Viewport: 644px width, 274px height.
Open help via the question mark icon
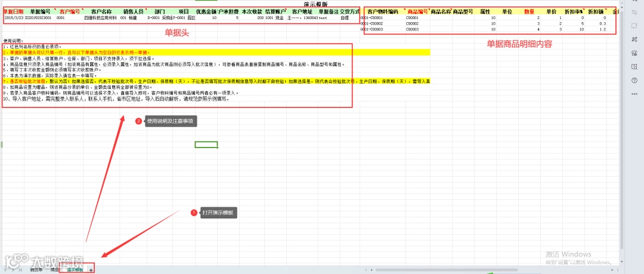pos(634,80)
